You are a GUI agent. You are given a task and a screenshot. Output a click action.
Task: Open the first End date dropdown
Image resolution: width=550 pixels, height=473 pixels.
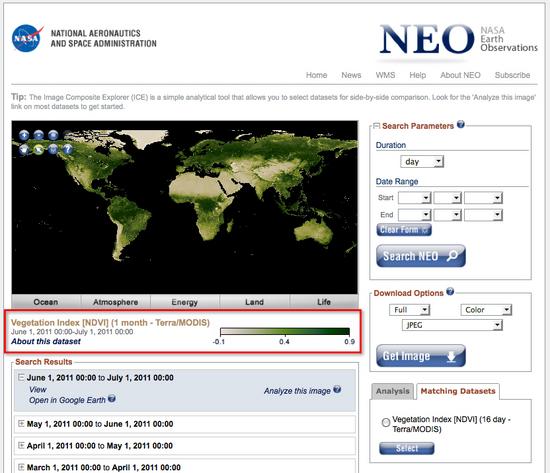pos(415,215)
